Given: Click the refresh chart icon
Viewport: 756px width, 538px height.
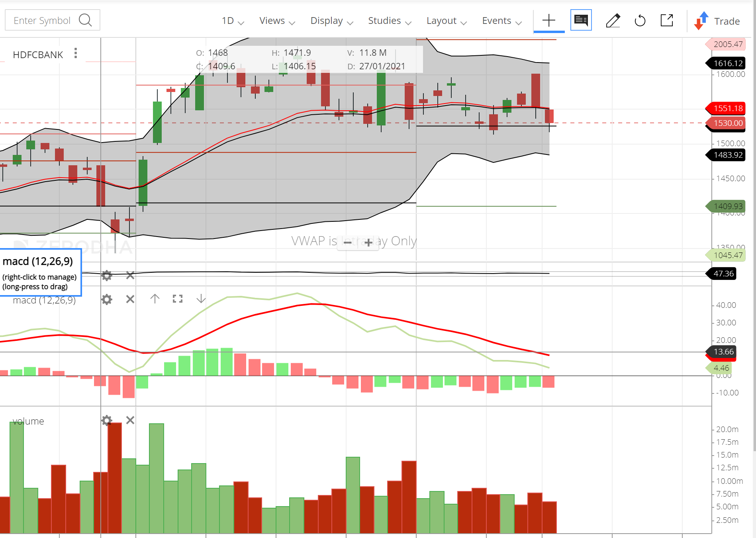Looking at the screenshot, I should click(x=640, y=20).
